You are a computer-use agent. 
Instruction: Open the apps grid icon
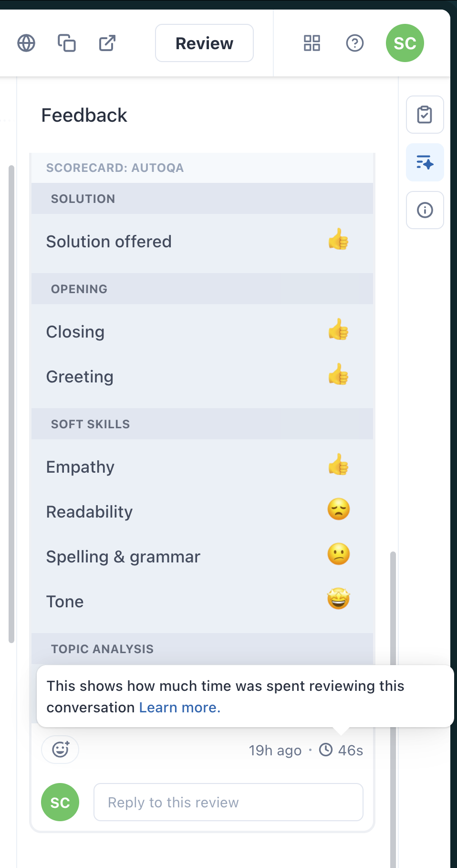(x=312, y=43)
